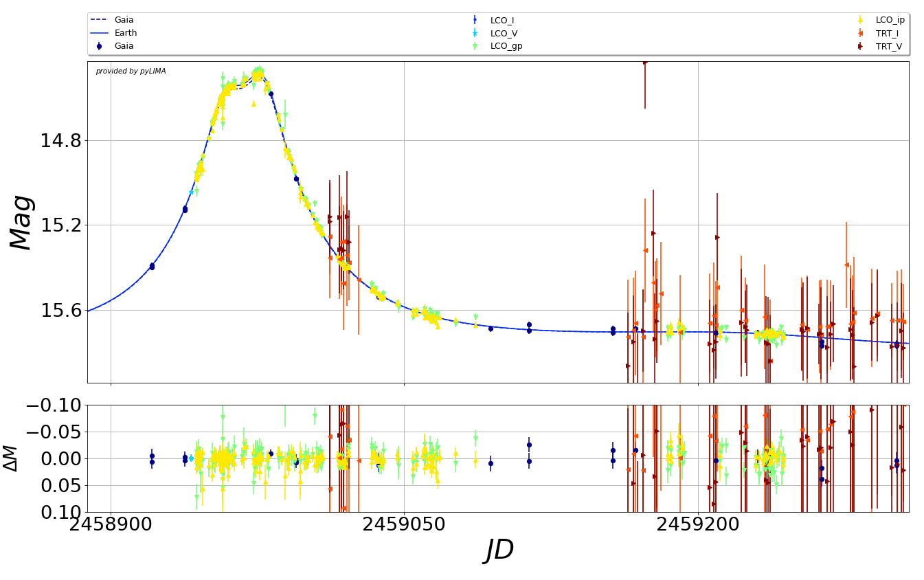Select the LCO_ip legend label
The image size is (924, 580).
[890, 21]
